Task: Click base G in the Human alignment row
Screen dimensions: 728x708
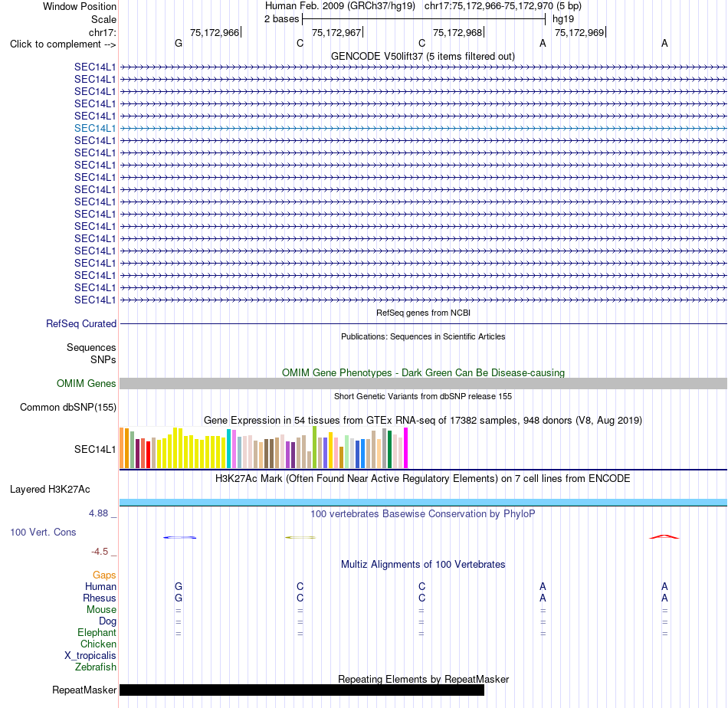Action: (179, 586)
